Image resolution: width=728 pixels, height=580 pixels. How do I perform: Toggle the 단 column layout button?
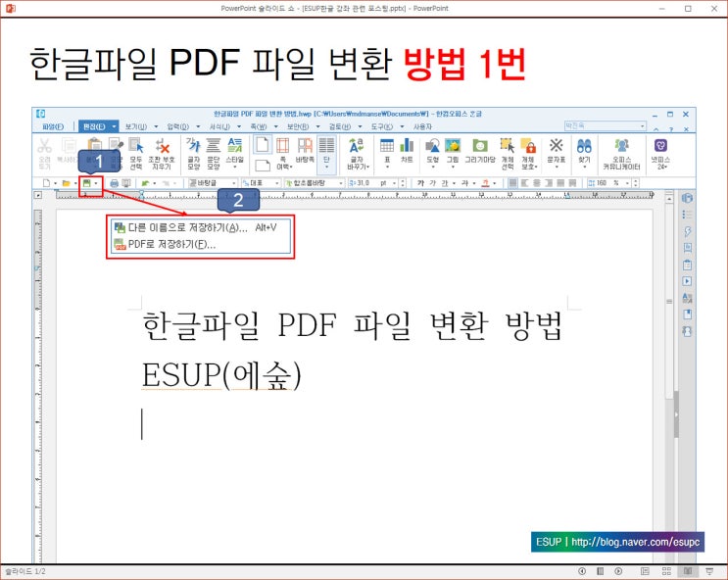coord(326,152)
